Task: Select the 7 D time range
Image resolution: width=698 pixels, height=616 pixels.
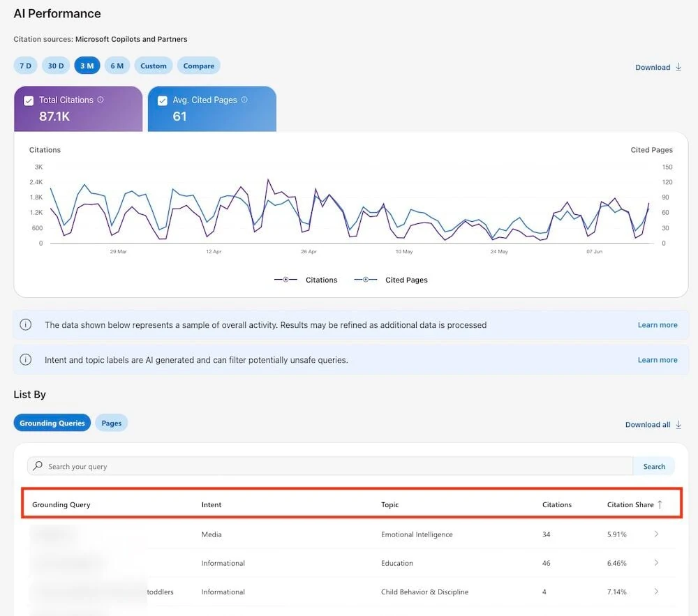Action: [25, 66]
